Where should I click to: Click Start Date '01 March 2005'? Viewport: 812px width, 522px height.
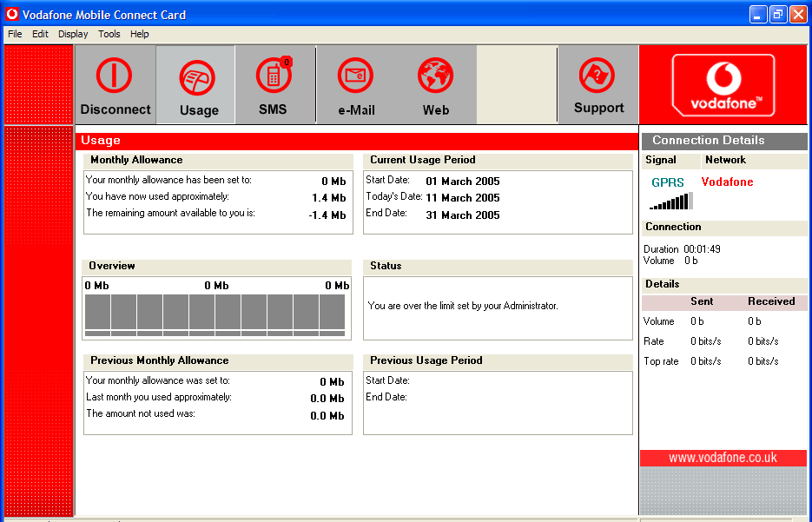462,182
